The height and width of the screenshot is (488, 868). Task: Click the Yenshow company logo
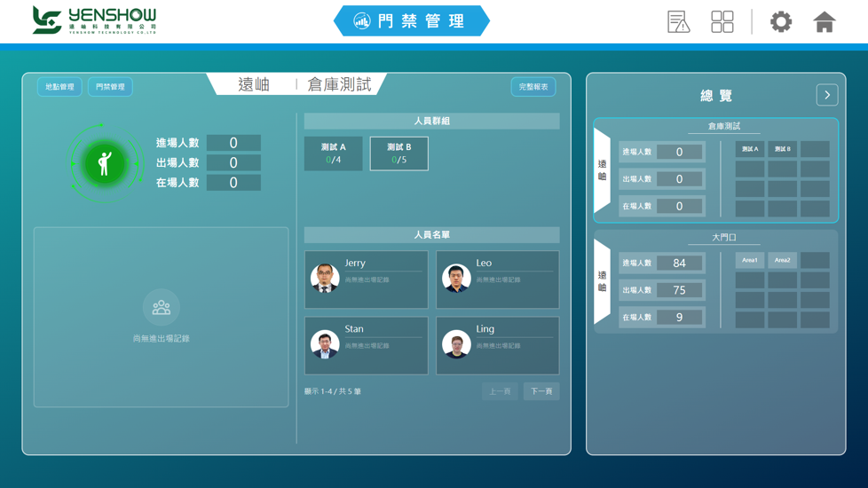pos(94,20)
